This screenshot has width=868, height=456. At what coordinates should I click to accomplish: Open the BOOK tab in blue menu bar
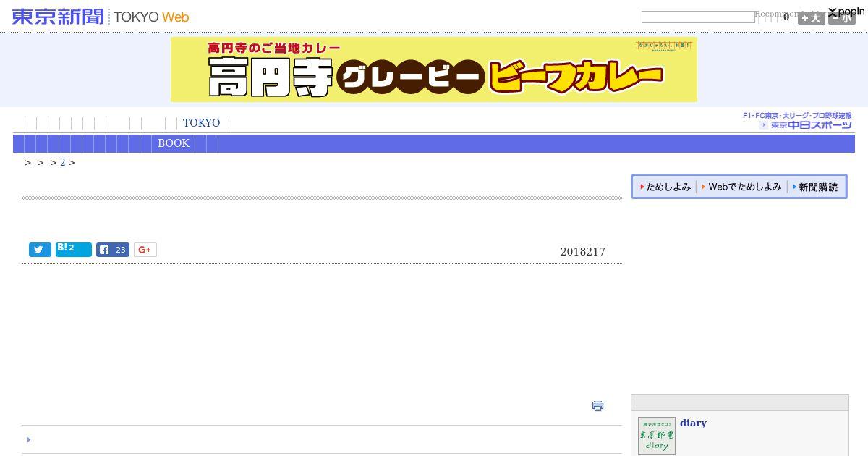(x=174, y=143)
